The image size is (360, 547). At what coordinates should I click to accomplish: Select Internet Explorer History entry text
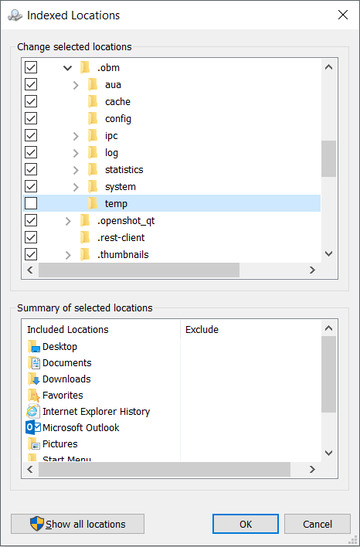[x=96, y=412]
